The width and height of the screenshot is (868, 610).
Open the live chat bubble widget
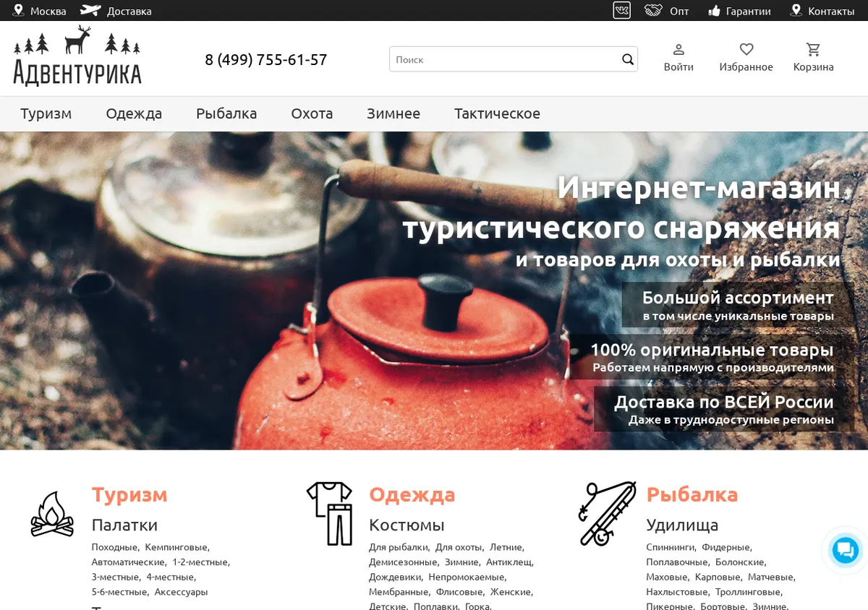pos(845,550)
